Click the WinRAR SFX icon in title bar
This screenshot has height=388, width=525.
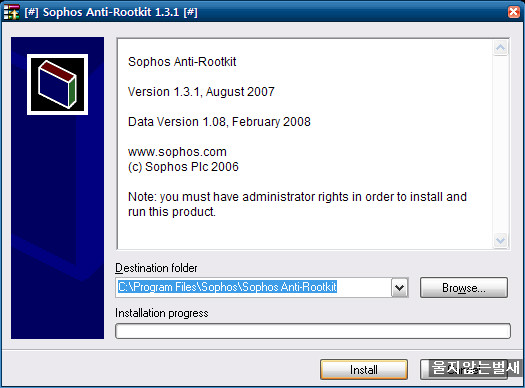click(x=12, y=12)
